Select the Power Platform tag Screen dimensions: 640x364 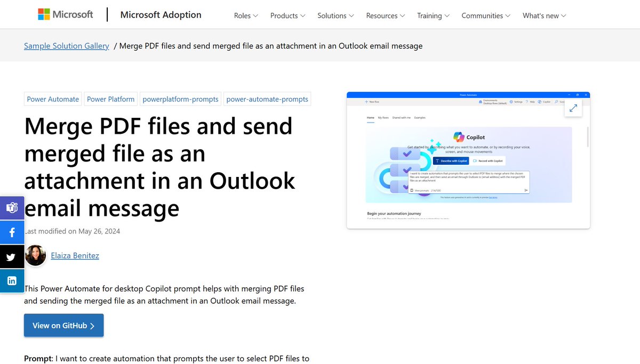point(110,99)
